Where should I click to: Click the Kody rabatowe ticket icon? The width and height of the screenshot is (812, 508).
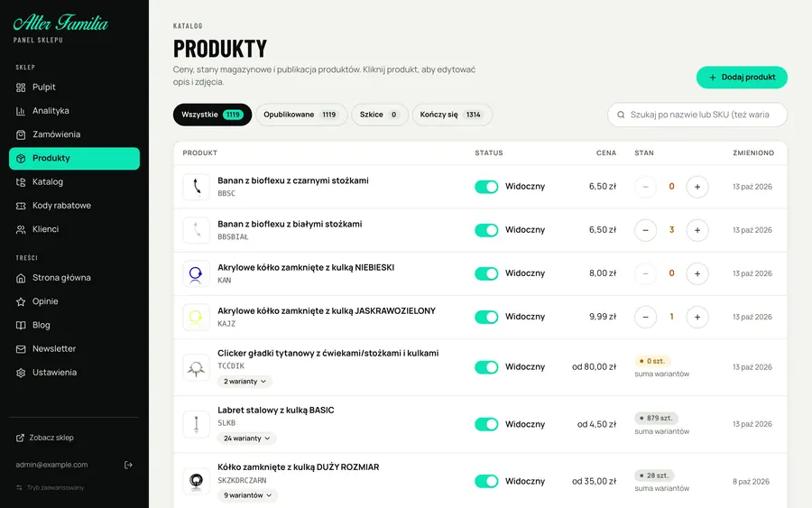tap(21, 206)
